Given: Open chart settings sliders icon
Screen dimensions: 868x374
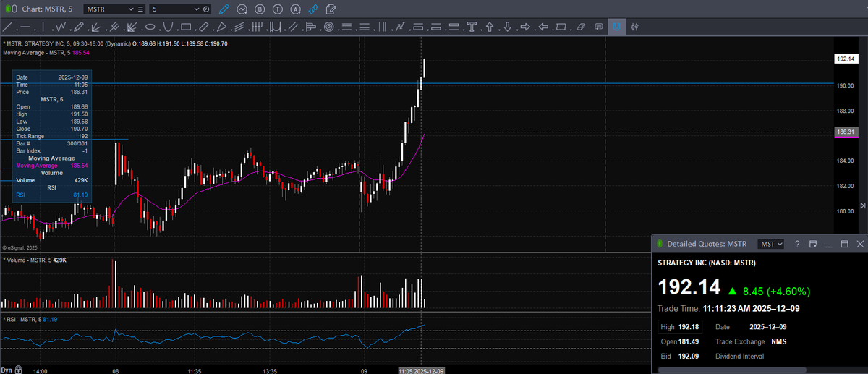Looking at the screenshot, I should pos(634,27).
